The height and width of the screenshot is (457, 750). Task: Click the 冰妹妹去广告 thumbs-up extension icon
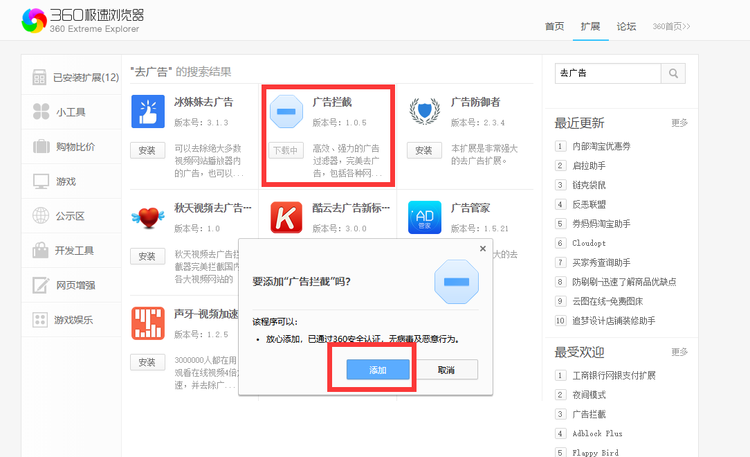147,111
